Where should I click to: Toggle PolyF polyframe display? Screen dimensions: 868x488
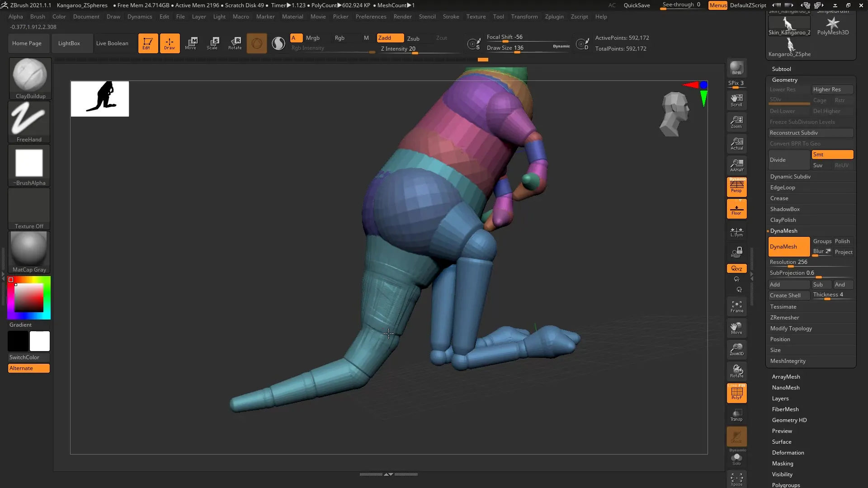tap(736, 393)
